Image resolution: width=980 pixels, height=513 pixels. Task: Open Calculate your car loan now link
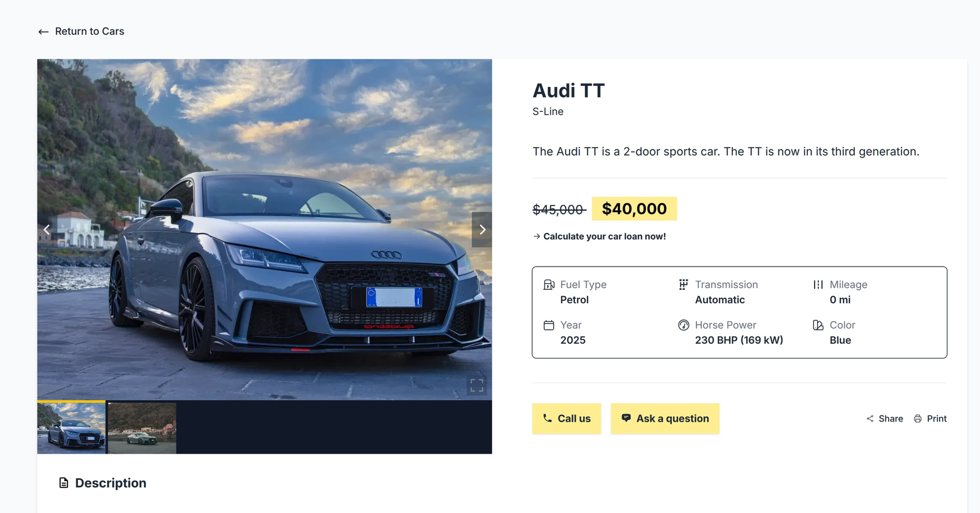[x=599, y=237]
